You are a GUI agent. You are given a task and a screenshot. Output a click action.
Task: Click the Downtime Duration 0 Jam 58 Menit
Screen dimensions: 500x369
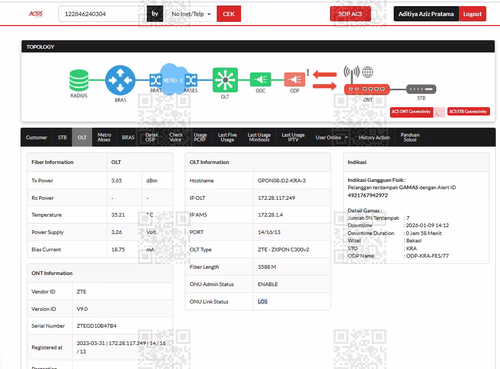coord(424,233)
